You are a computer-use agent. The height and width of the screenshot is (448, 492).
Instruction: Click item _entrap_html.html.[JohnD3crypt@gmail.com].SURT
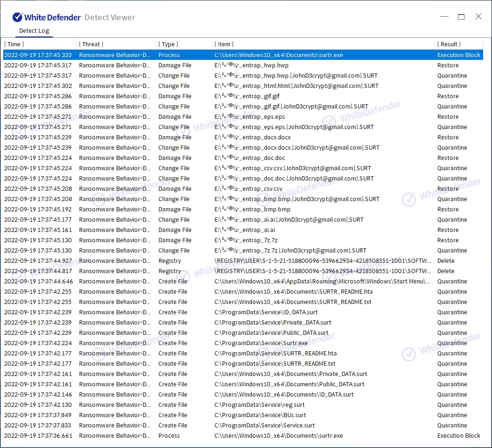click(x=297, y=86)
